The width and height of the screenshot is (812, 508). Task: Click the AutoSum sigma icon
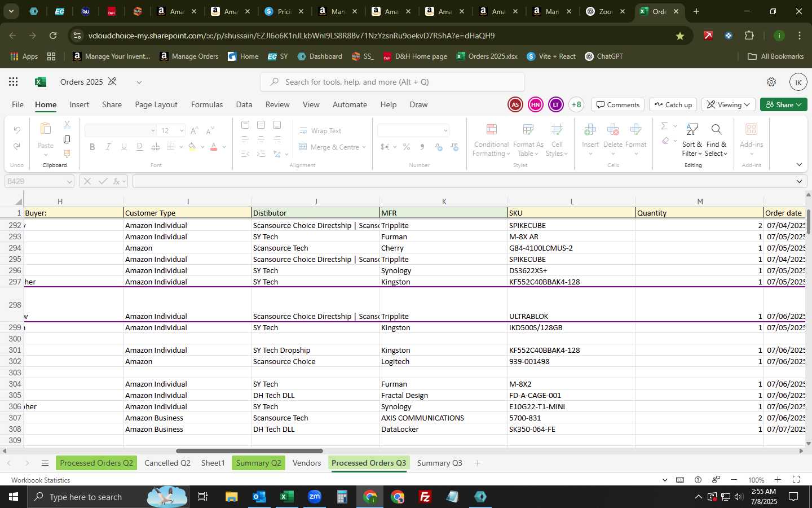[x=664, y=126]
